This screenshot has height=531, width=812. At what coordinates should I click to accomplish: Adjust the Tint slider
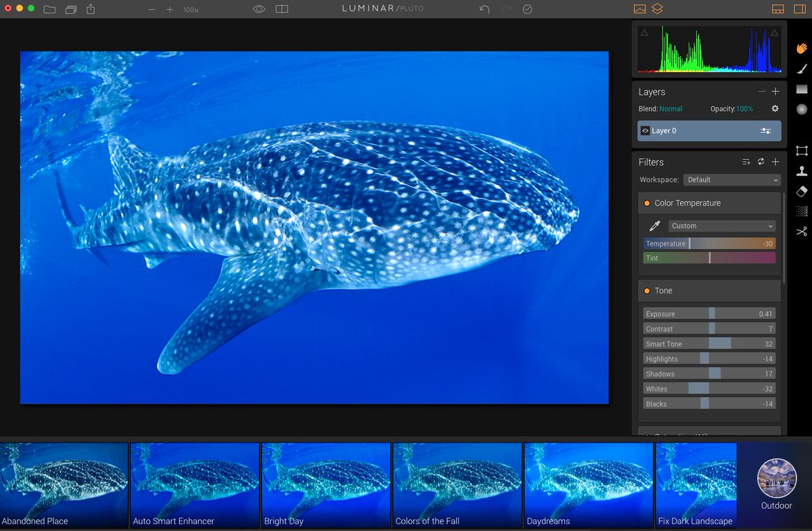pos(709,258)
